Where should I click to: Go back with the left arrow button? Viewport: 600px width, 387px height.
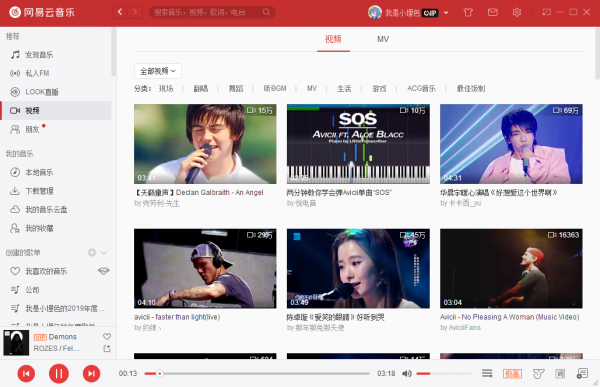(120, 12)
